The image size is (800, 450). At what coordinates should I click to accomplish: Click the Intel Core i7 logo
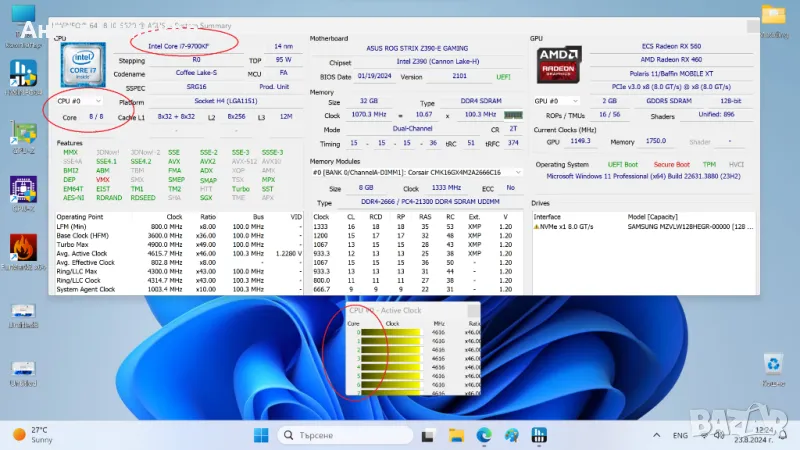[80, 65]
